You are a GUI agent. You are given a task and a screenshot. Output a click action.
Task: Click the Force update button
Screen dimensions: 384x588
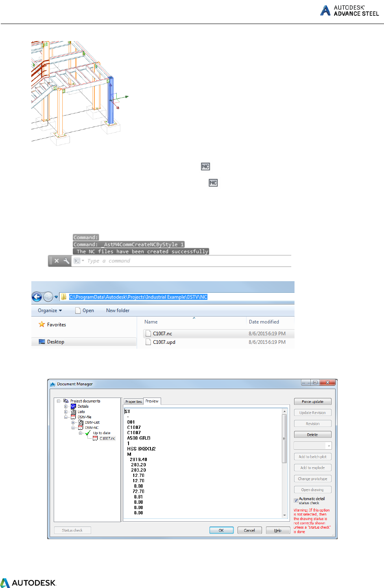pyautogui.click(x=313, y=402)
